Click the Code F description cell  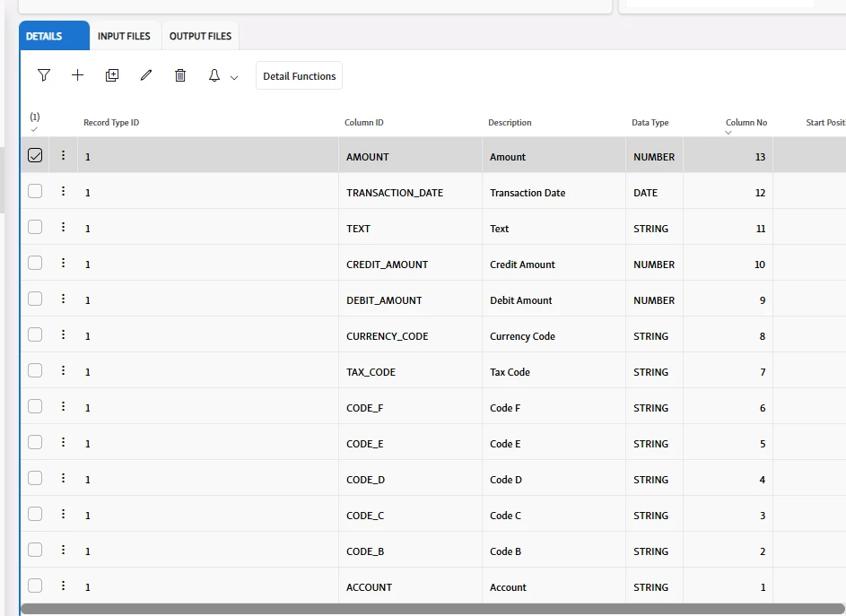(554, 406)
